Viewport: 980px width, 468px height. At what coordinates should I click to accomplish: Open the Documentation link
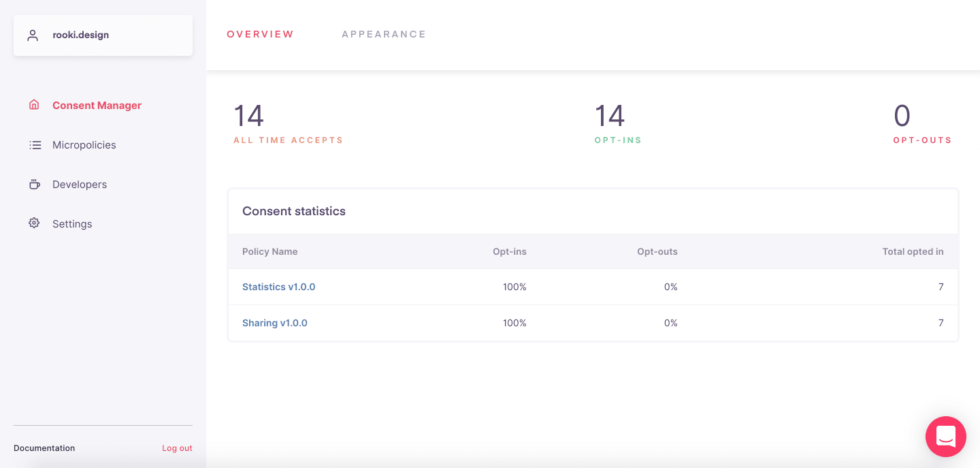(x=44, y=448)
